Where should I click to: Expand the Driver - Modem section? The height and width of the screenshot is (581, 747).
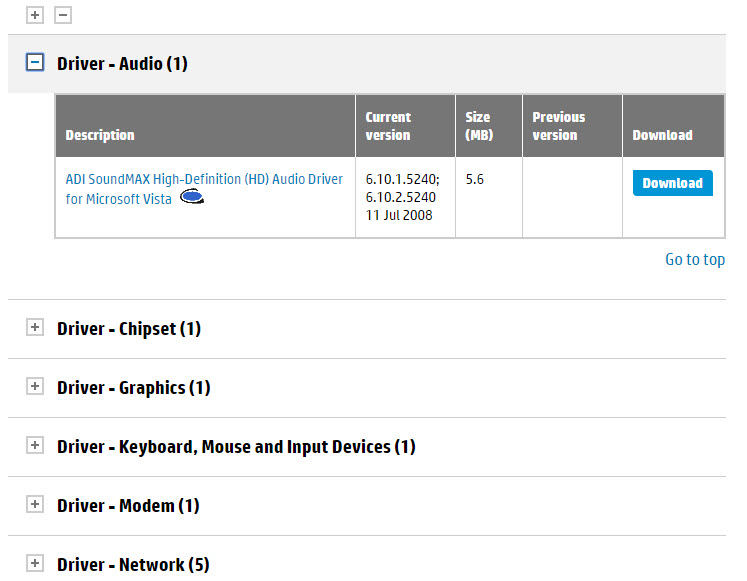click(x=35, y=504)
